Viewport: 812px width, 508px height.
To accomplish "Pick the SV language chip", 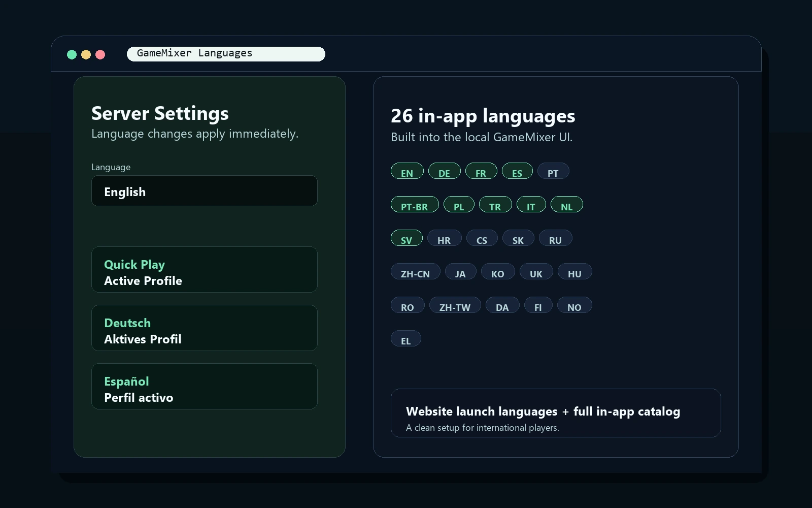I will point(407,238).
